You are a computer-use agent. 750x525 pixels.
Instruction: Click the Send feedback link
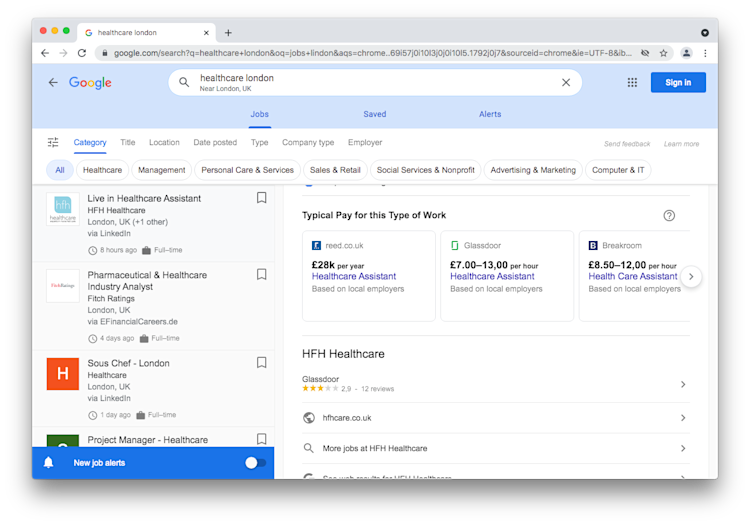627,144
